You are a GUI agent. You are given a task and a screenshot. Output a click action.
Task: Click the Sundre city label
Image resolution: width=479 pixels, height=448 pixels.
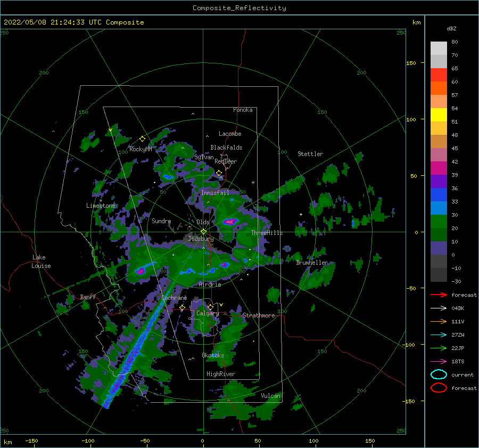point(161,221)
